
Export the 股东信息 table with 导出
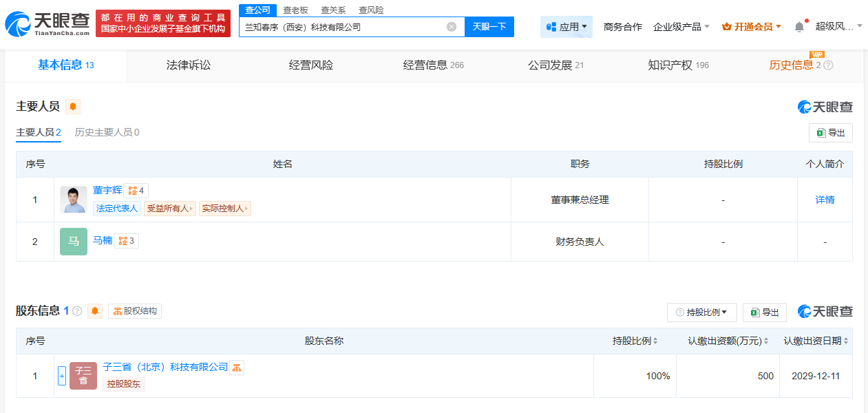(765, 313)
